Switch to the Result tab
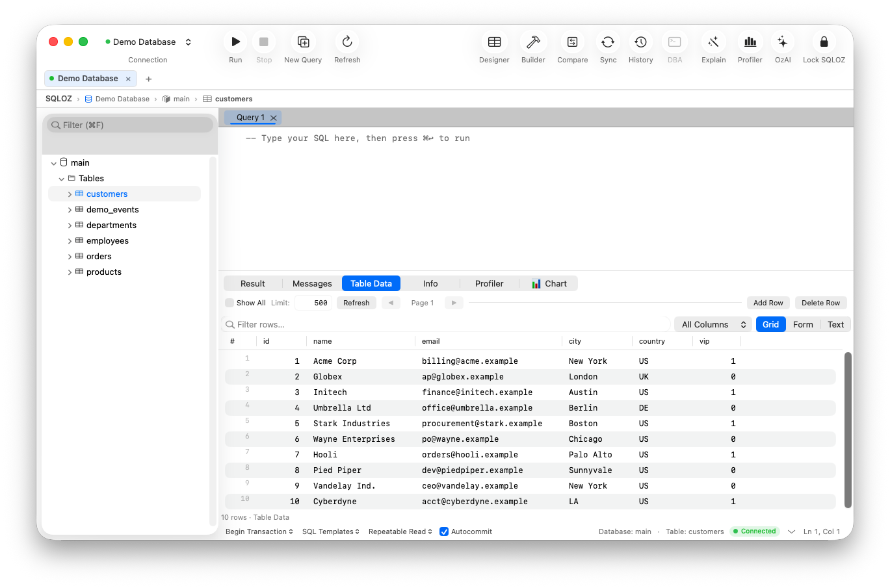Viewport: 890px width, 588px height. (x=253, y=283)
